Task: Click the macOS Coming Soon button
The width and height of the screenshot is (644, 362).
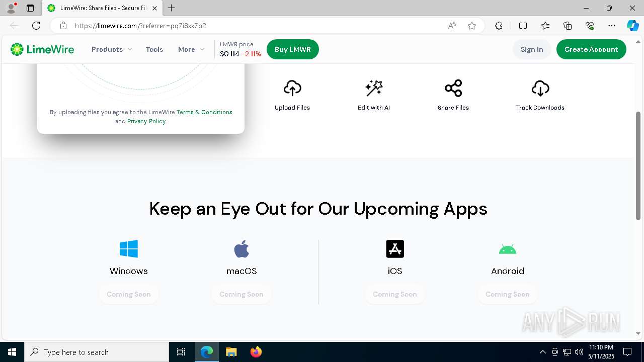Action: [x=242, y=294]
